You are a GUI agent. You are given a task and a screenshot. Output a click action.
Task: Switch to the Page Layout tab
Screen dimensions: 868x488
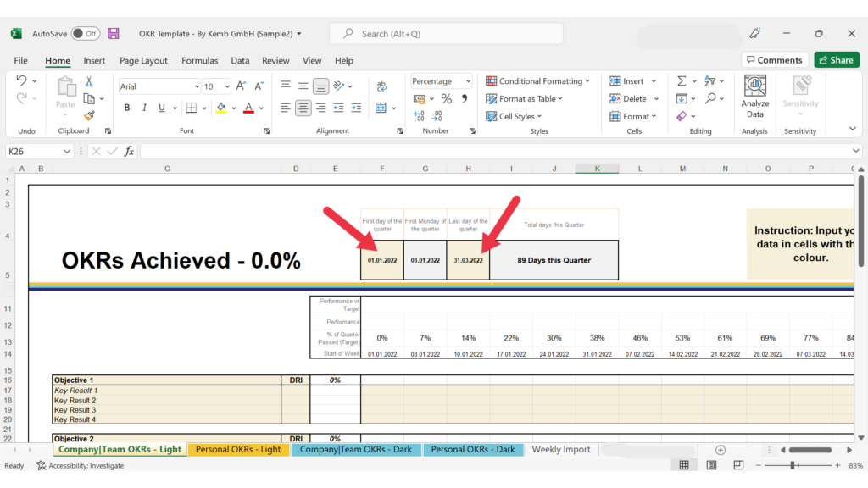[x=143, y=61]
